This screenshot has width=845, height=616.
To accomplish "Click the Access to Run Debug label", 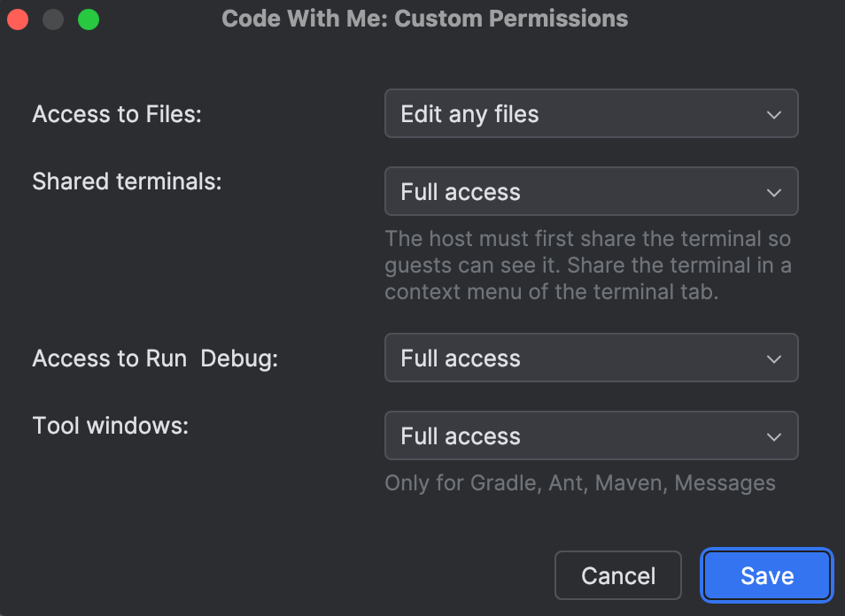I will [x=154, y=358].
